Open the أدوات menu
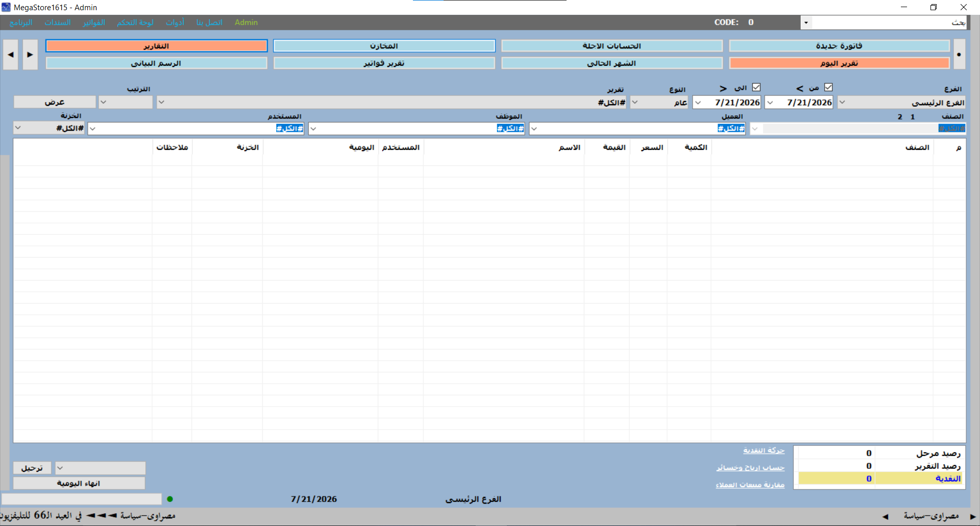 tap(175, 22)
